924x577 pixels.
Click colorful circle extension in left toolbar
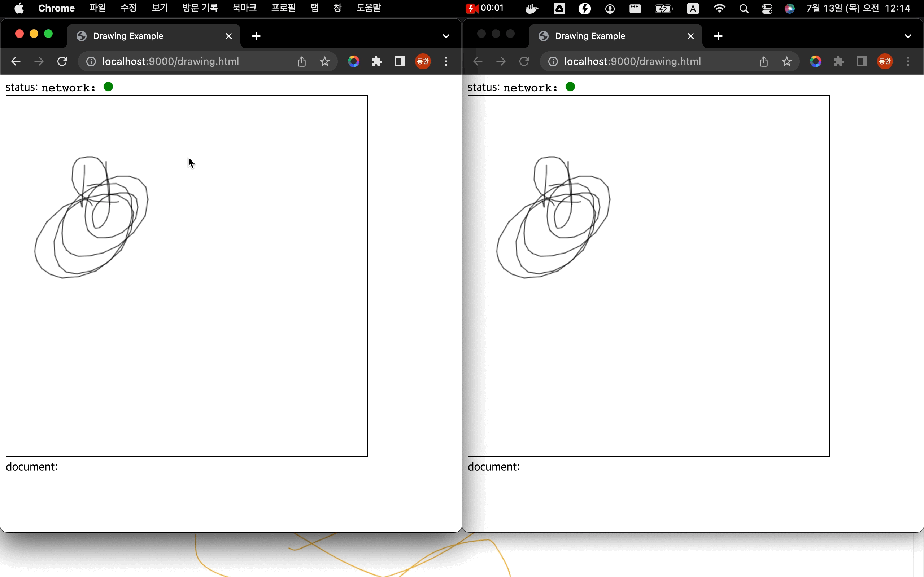point(354,61)
